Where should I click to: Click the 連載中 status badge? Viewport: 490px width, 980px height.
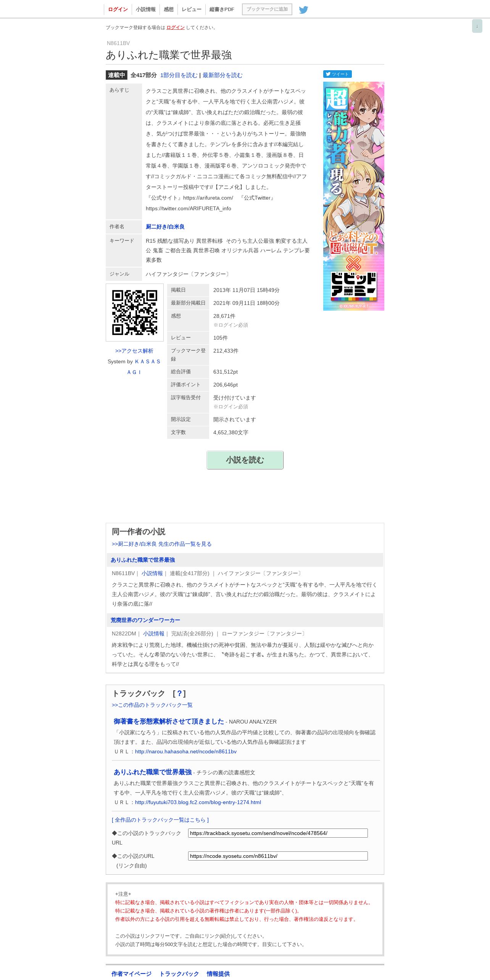[x=116, y=75]
